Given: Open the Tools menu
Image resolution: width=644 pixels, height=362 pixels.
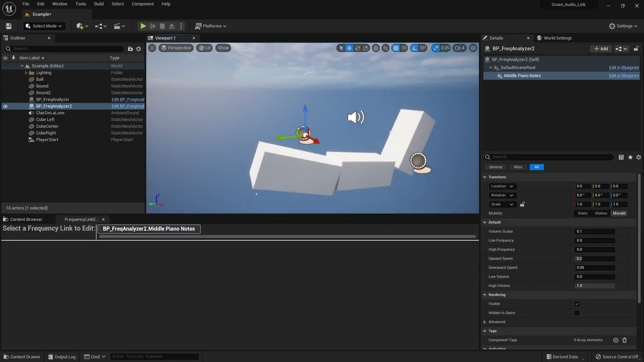Looking at the screenshot, I should (80, 4).
